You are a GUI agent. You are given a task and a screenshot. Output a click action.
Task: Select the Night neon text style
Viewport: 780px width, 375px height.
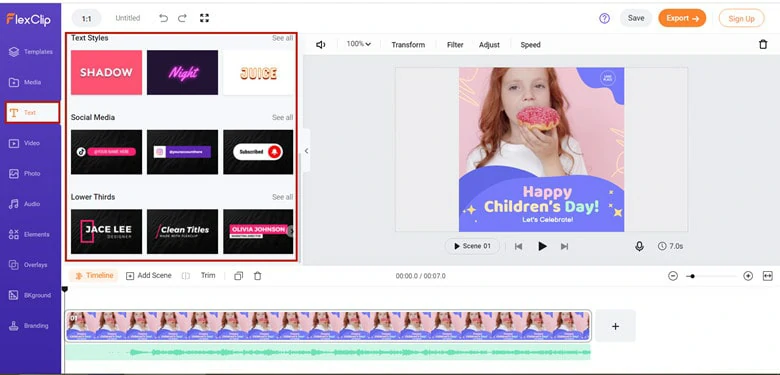183,73
